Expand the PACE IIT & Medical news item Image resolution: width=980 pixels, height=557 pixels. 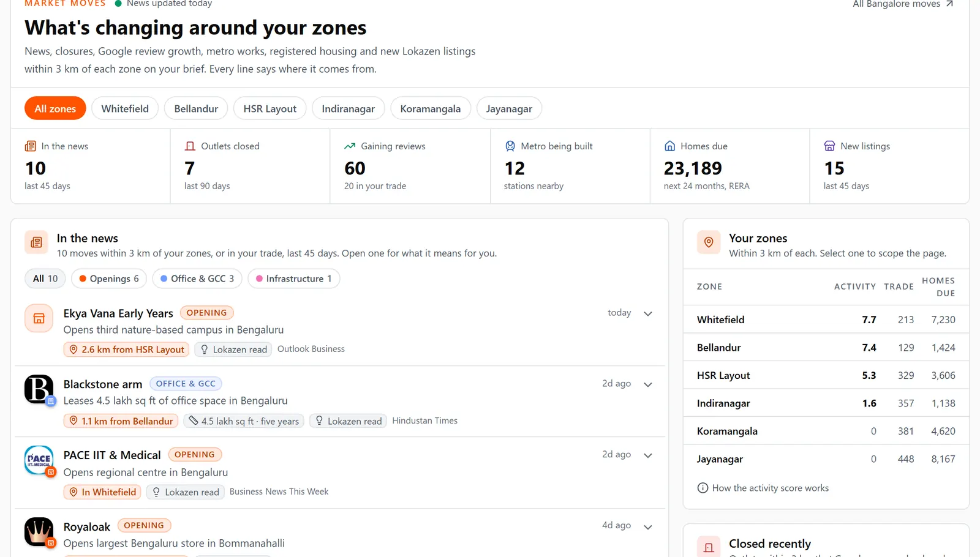[x=648, y=455]
